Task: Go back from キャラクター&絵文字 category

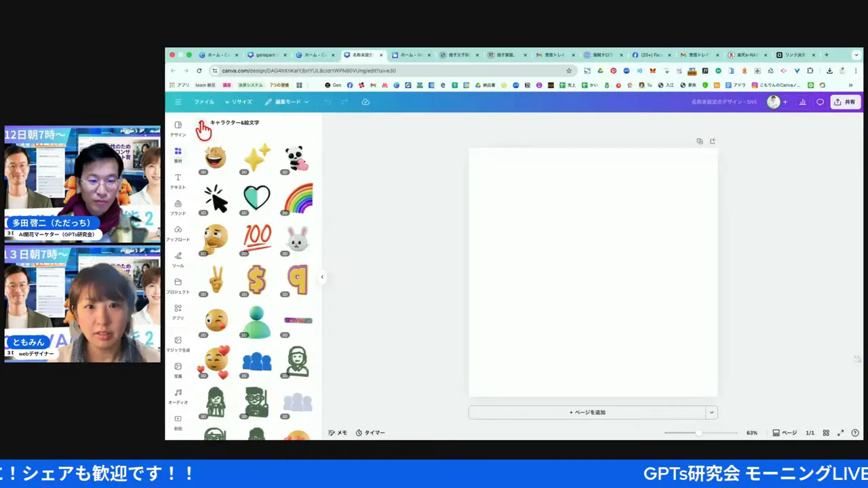Action: click(x=203, y=123)
